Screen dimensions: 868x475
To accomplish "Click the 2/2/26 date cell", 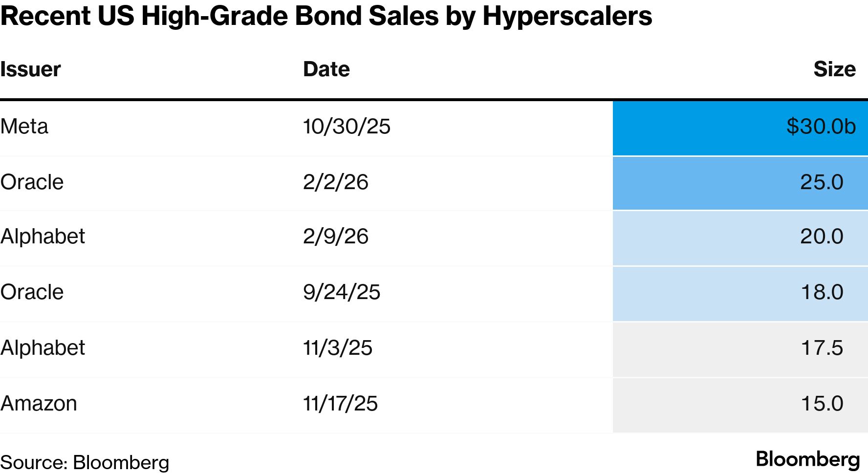I will (x=335, y=182).
